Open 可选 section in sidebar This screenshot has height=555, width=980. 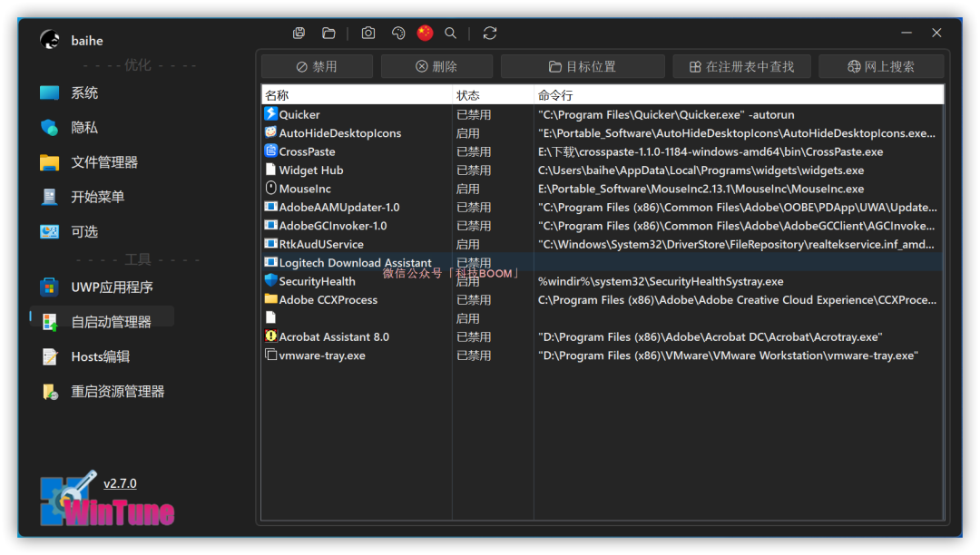69,231
